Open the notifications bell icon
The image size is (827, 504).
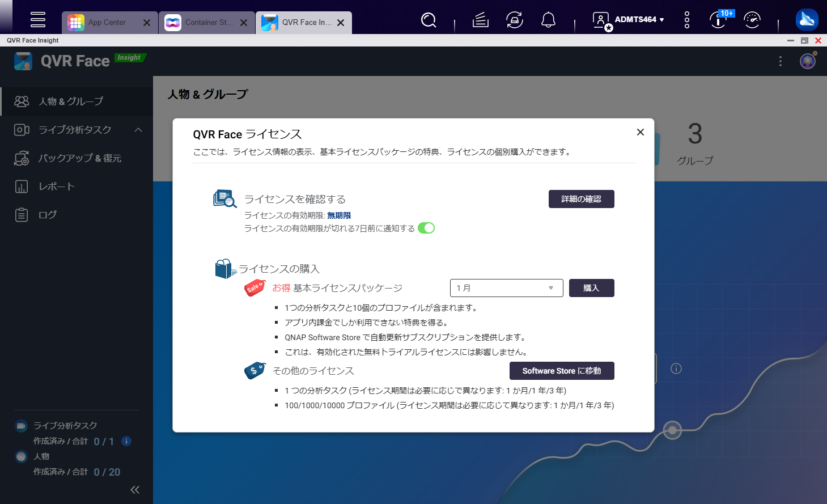(x=548, y=20)
